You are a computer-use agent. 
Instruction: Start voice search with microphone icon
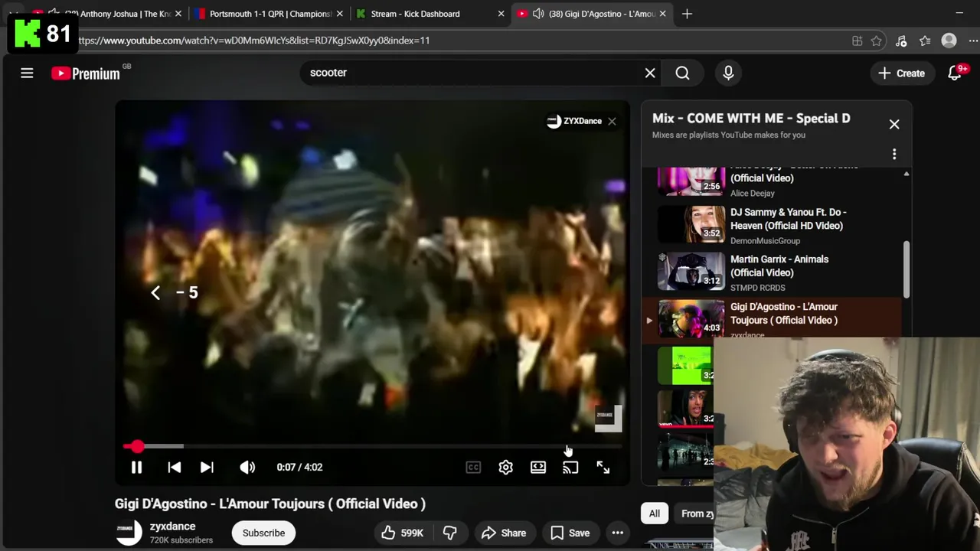tap(728, 73)
